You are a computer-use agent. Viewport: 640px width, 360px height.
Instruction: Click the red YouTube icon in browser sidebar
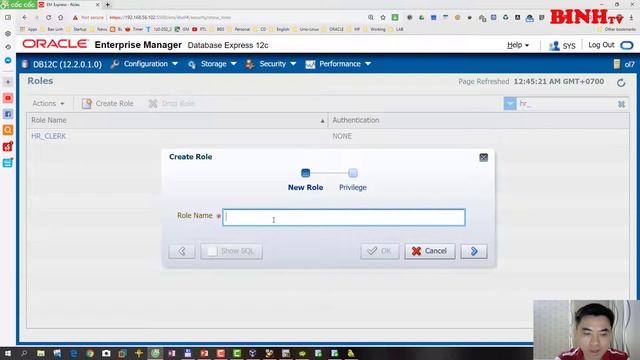(x=8, y=98)
